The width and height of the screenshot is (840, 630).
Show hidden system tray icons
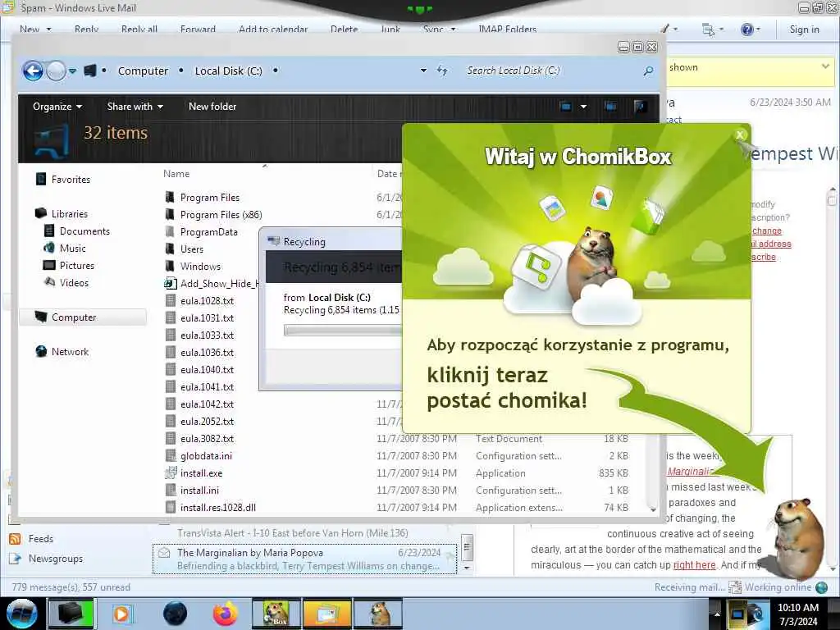[717, 614]
